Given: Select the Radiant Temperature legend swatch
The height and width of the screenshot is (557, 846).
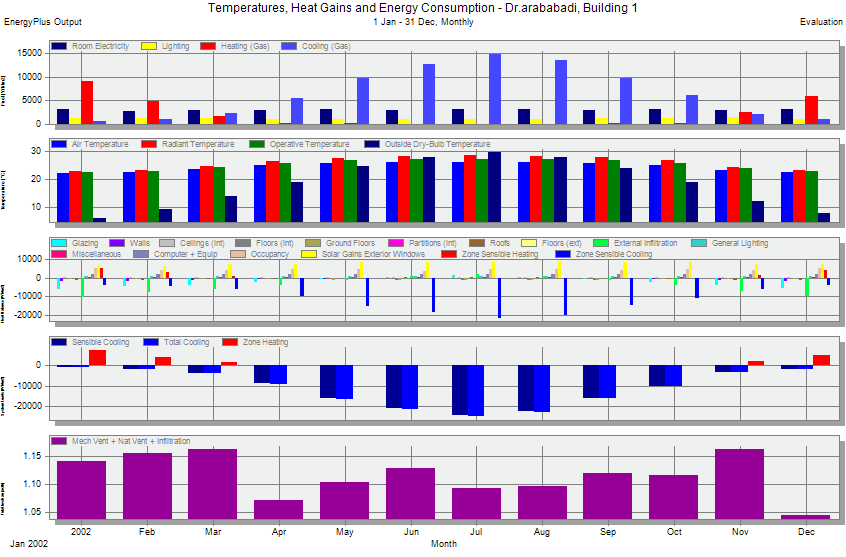Looking at the screenshot, I should tap(149, 144).
